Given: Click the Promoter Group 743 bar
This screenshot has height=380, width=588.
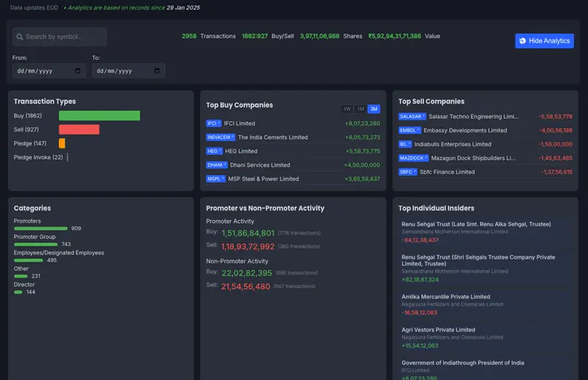Looking at the screenshot, I should [x=35, y=244].
